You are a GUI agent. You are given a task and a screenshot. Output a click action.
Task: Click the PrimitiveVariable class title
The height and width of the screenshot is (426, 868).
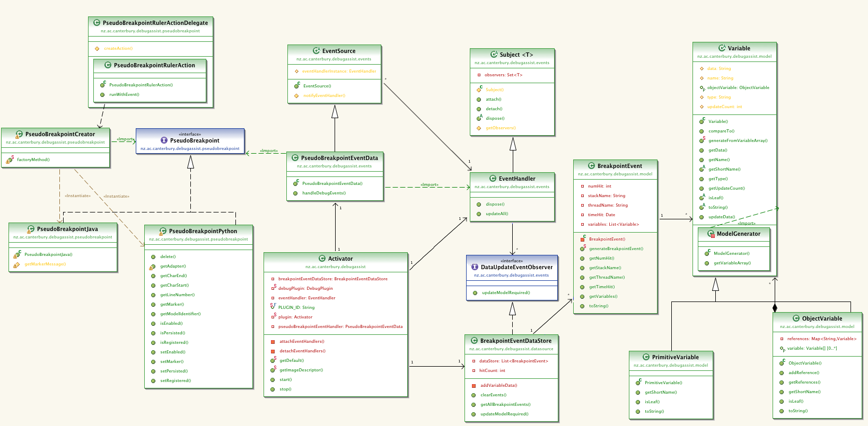(676, 357)
